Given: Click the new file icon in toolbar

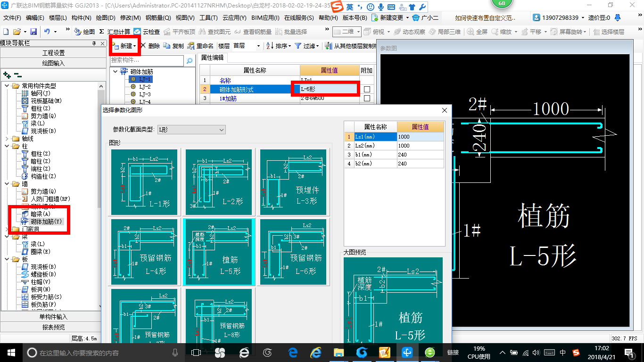Looking at the screenshot, I should coord(6,32).
